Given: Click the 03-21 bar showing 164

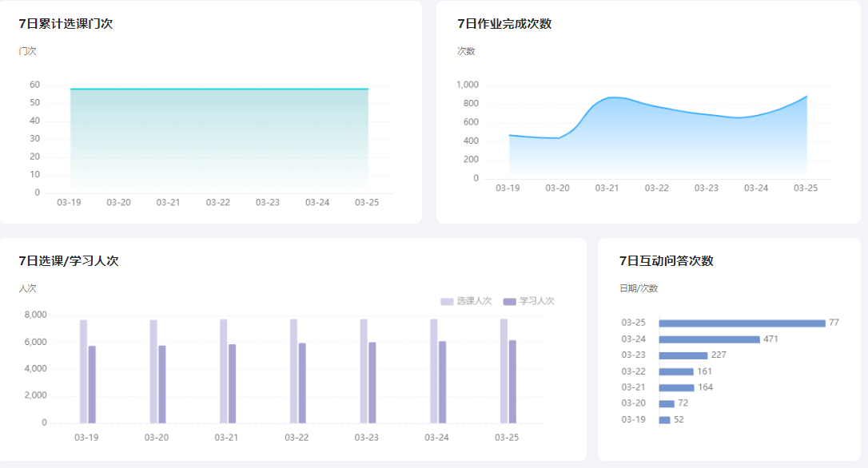Looking at the screenshot, I should tap(676, 387).
